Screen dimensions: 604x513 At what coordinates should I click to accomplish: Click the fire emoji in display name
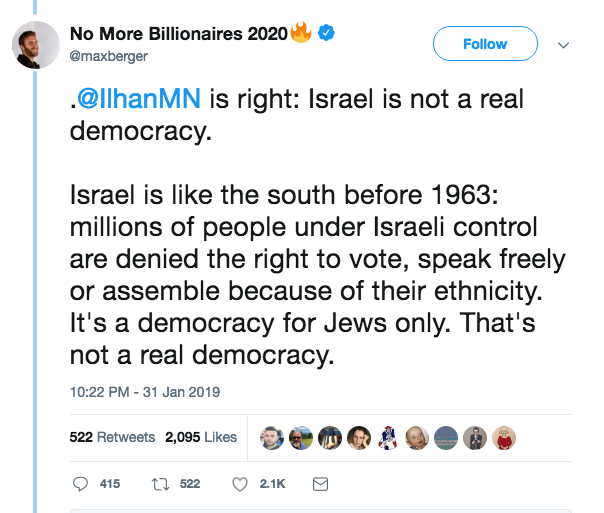[x=301, y=32]
